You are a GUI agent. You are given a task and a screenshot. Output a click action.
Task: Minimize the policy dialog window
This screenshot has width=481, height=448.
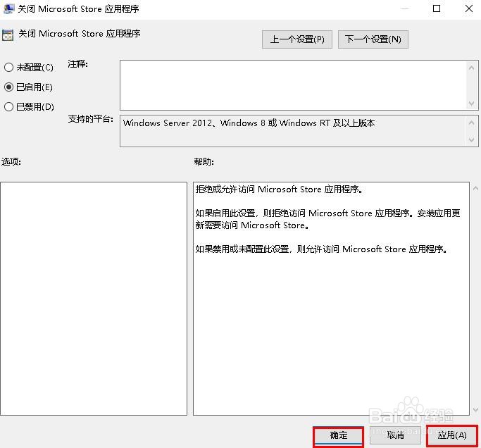[x=405, y=8]
